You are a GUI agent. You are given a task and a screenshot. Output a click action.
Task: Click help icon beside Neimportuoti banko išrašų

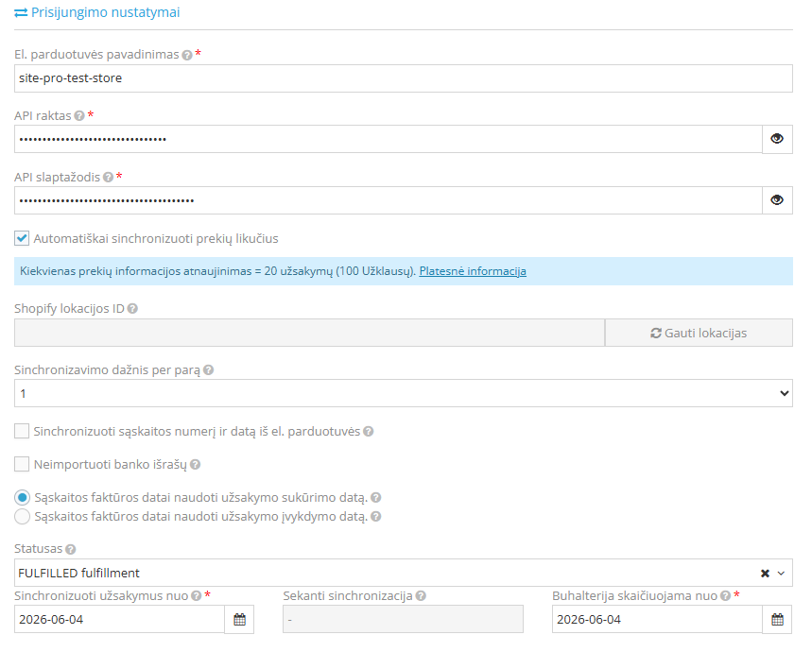tap(196, 465)
